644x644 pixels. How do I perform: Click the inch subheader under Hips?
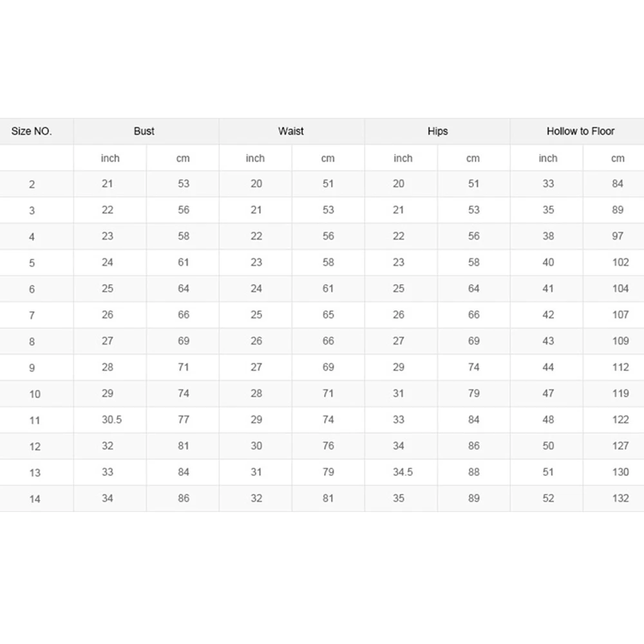coord(403,158)
